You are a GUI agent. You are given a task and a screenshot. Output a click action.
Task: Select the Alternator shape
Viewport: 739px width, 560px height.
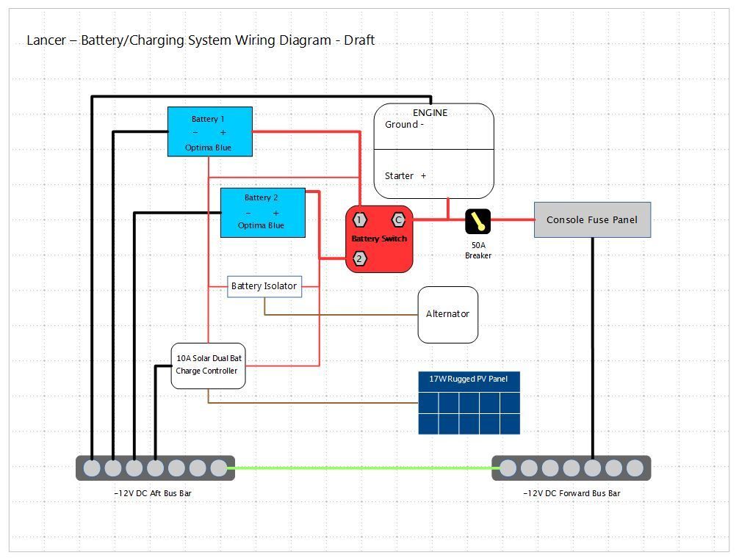(447, 314)
